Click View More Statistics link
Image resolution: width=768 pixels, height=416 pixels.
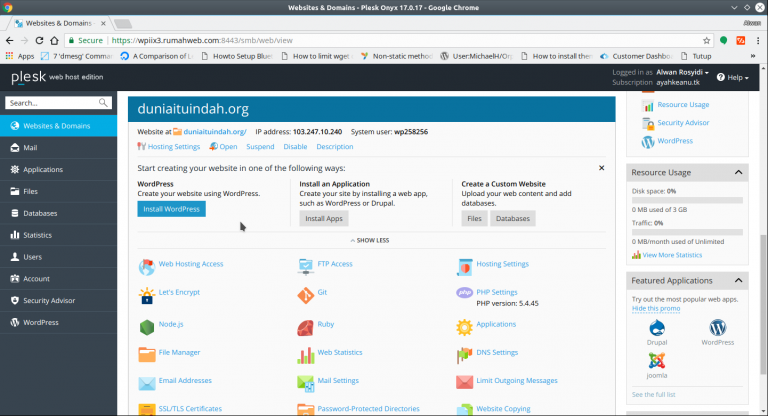click(x=672, y=255)
